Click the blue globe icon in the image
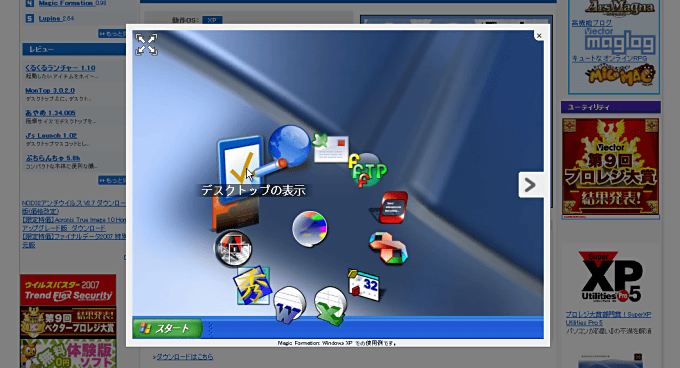 point(289,146)
